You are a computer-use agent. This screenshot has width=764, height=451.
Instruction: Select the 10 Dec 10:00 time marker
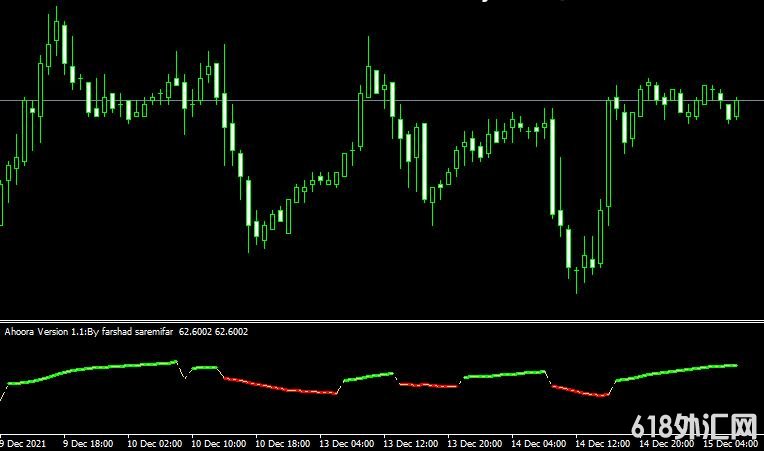[219, 442]
